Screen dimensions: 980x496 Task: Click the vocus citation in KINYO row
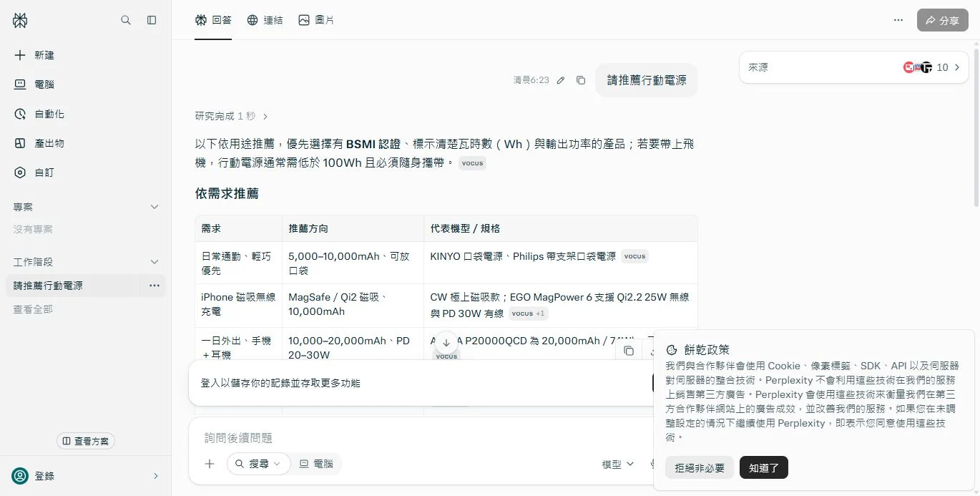click(634, 256)
